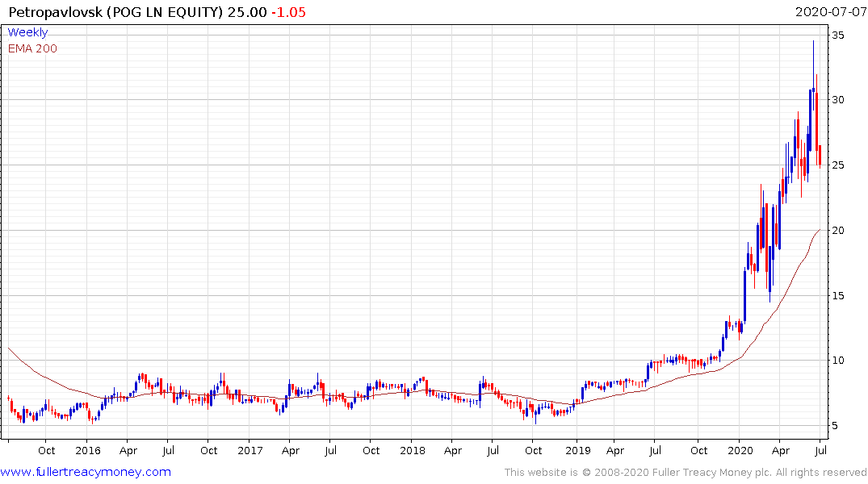Image resolution: width=868 pixels, height=484 pixels.
Task: Click the 20 price axis label
Action: [x=838, y=231]
